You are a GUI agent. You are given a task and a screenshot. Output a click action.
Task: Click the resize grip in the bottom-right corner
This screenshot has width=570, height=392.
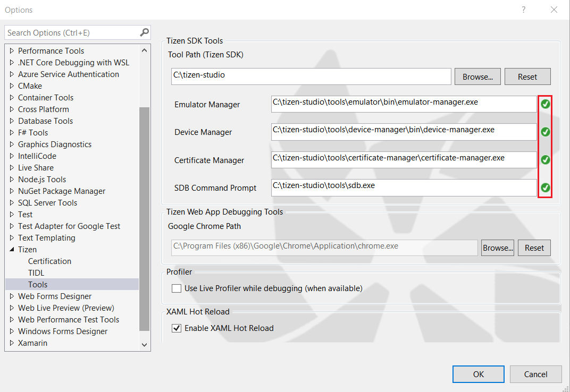tap(565, 388)
